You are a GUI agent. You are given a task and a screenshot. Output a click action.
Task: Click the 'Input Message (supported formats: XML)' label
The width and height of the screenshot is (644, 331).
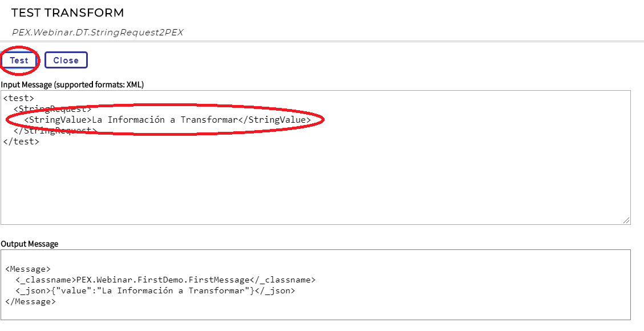coord(72,84)
